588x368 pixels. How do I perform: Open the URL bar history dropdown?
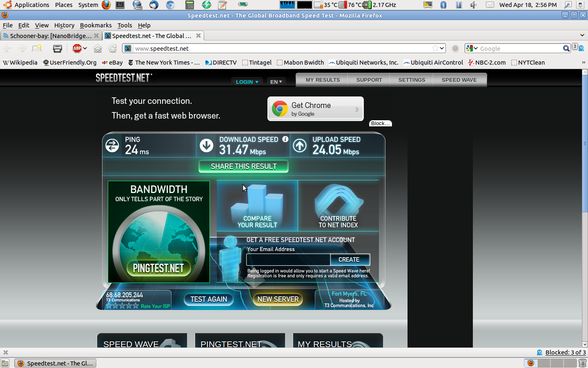click(x=442, y=48)
